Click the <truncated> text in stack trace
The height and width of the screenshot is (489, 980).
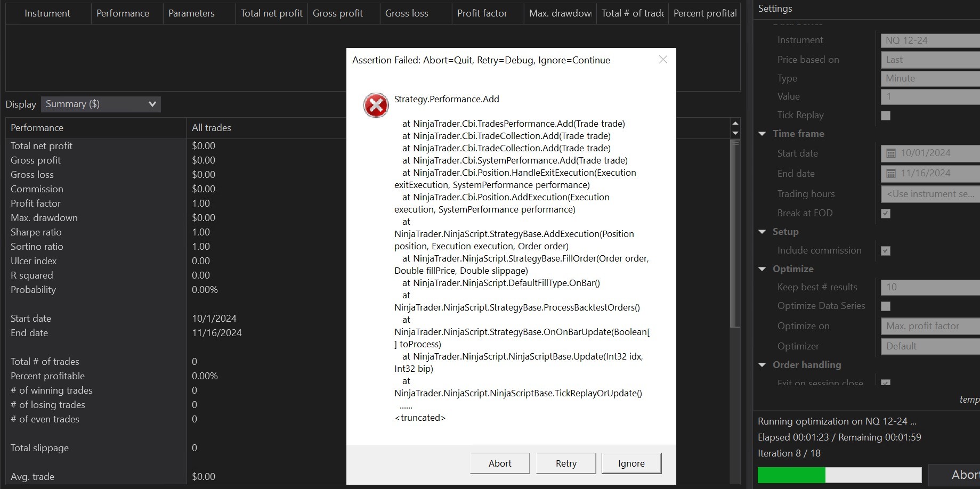[420, 418]
